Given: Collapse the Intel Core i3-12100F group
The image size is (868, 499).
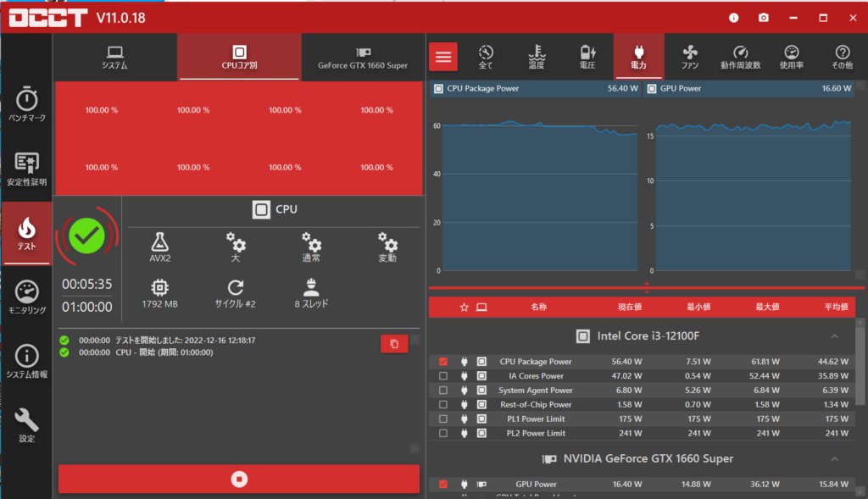Looking at the screenshot, I should pyautogui.click(x=834, y=336).
